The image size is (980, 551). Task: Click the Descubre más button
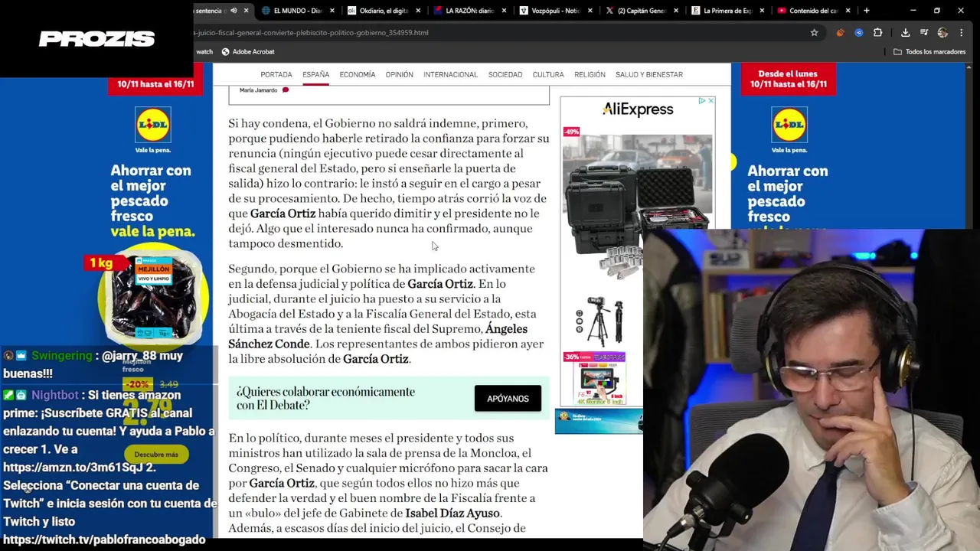tap(156, 455)
